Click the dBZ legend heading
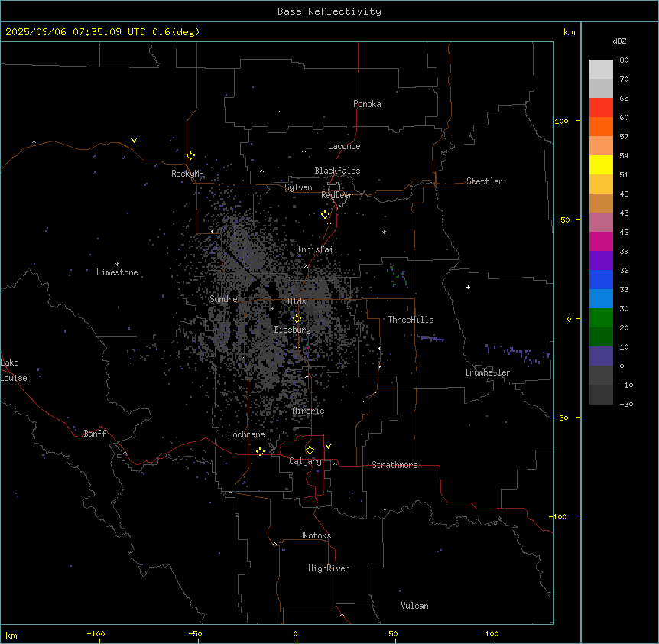Viewport: 659px width, 644px height. pos(619,41)
